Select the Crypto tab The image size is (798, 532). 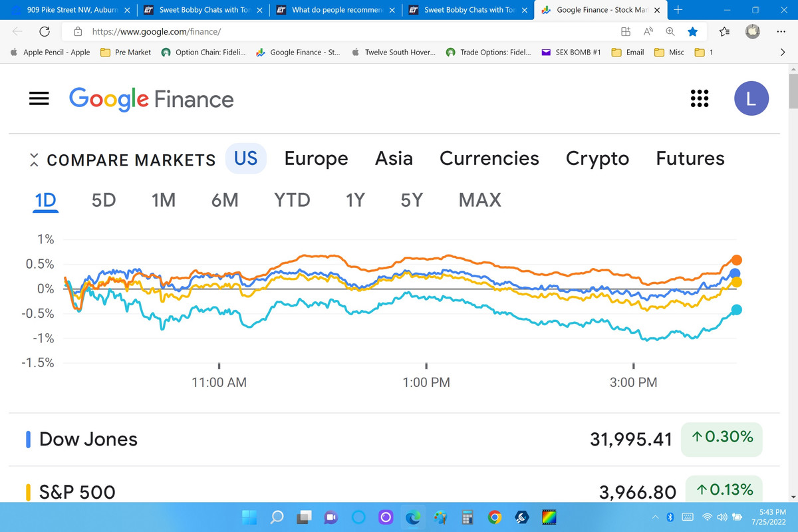(597, 158)
